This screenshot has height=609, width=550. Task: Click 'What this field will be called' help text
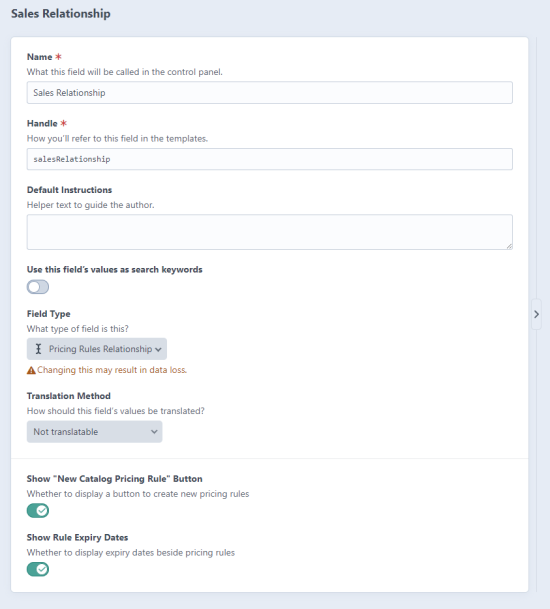tap(125, 72)
